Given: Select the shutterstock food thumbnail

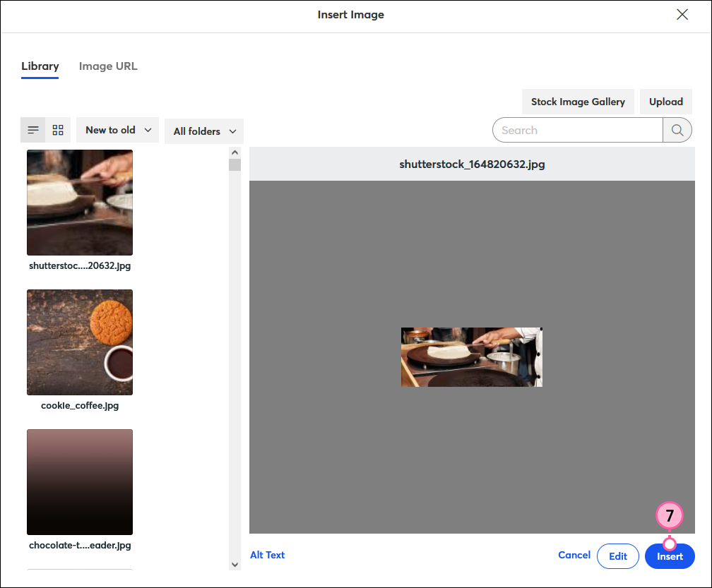Looking at the screenshot, I should 80,203.
